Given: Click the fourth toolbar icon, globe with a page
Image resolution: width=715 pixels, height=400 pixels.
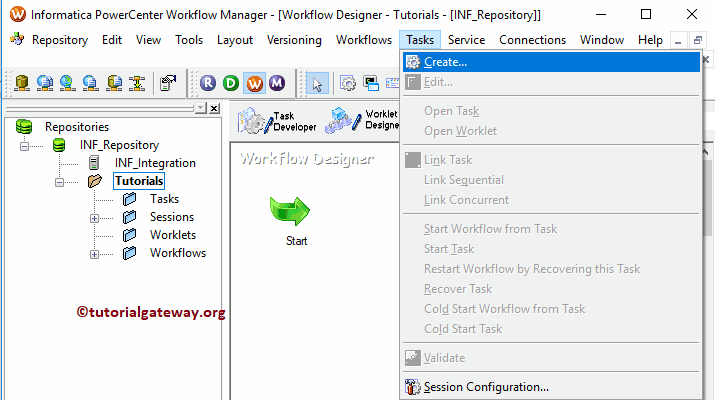Looking at the screenshot, I should click(91, 83).
